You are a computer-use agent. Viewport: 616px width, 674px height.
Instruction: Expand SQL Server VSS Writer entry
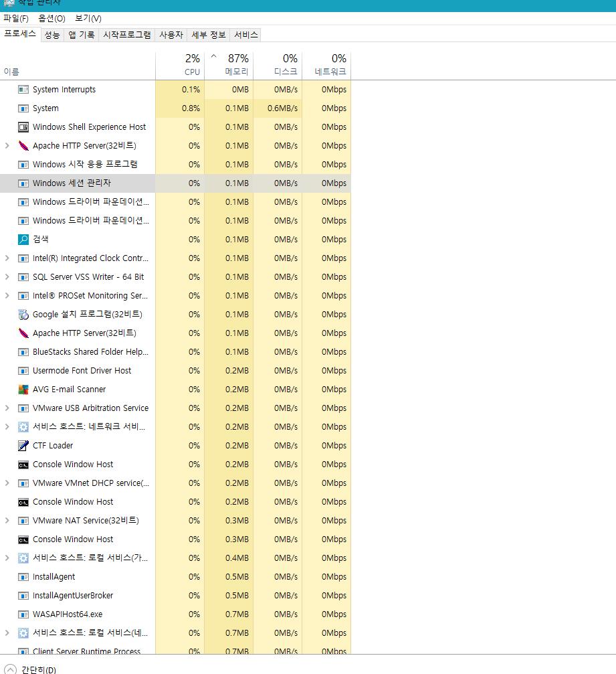click(x=7, y=276)
